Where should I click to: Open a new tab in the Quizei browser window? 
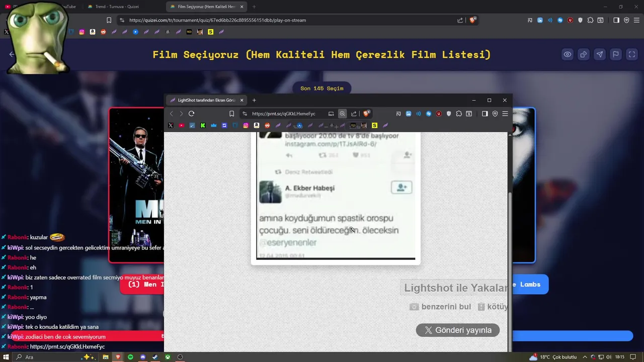[x=254, y=7]
